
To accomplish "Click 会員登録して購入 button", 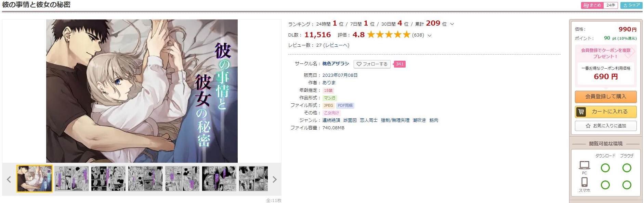I will [x=606, y=97].
